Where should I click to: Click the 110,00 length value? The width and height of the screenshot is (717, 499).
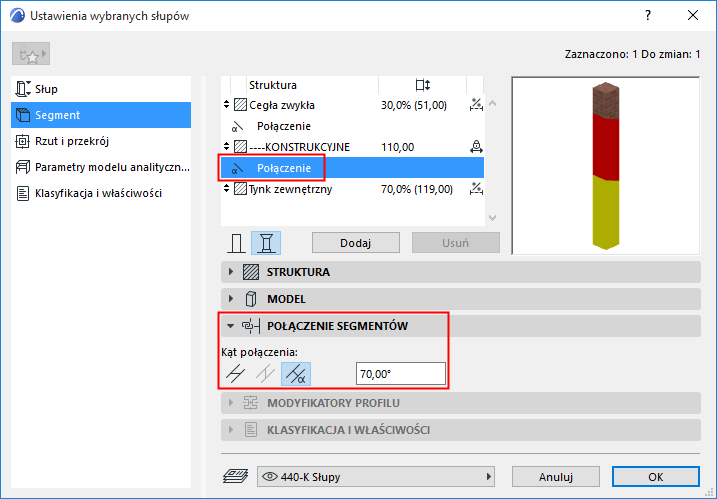coord(397,147)
